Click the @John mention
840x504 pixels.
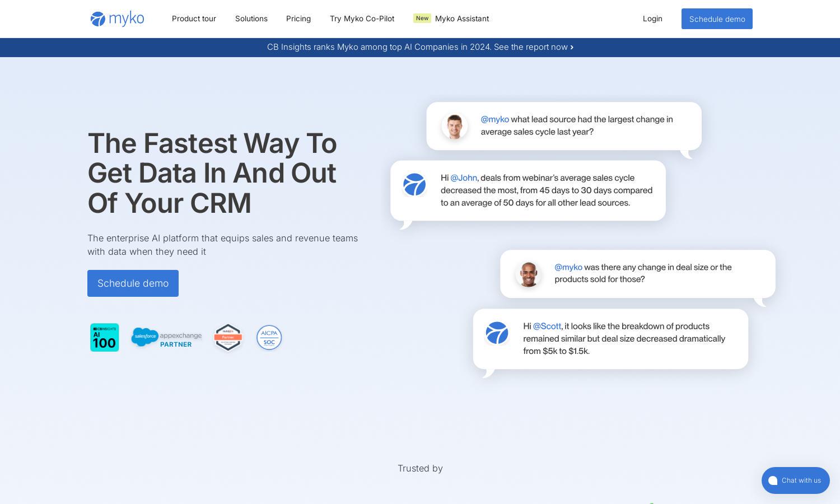pyautogui.click(x=464, y=178)
